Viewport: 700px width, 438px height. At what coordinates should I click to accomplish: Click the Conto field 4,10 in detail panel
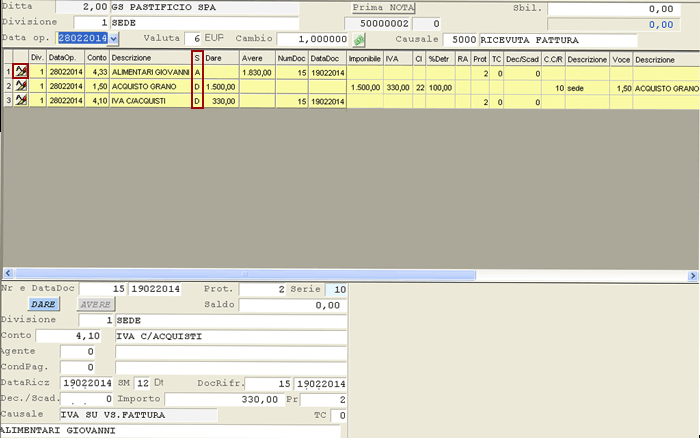pos(69,336)
